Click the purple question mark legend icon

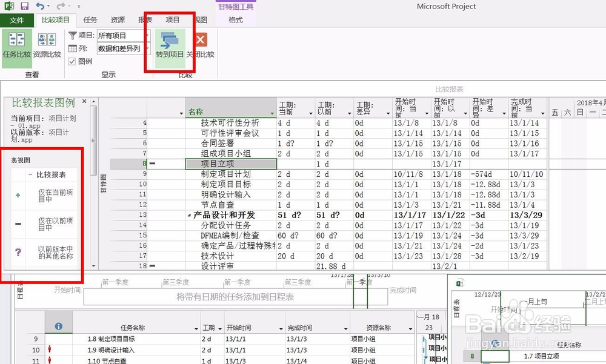tap(18, 253)
